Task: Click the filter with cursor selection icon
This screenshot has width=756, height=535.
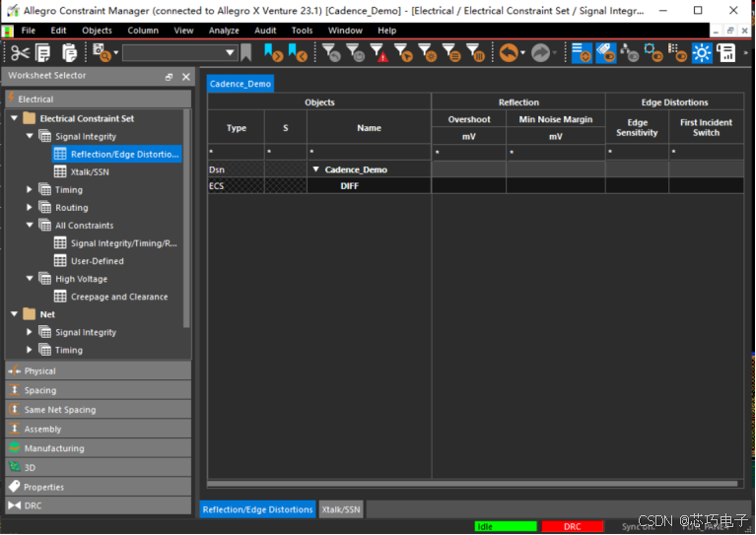Action: click(x=403, y=52)
